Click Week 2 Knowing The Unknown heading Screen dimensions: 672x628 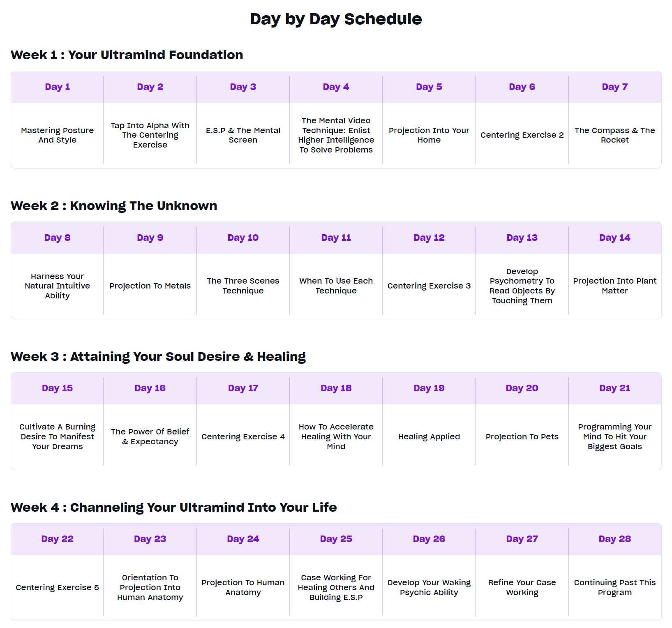(114, 205)
